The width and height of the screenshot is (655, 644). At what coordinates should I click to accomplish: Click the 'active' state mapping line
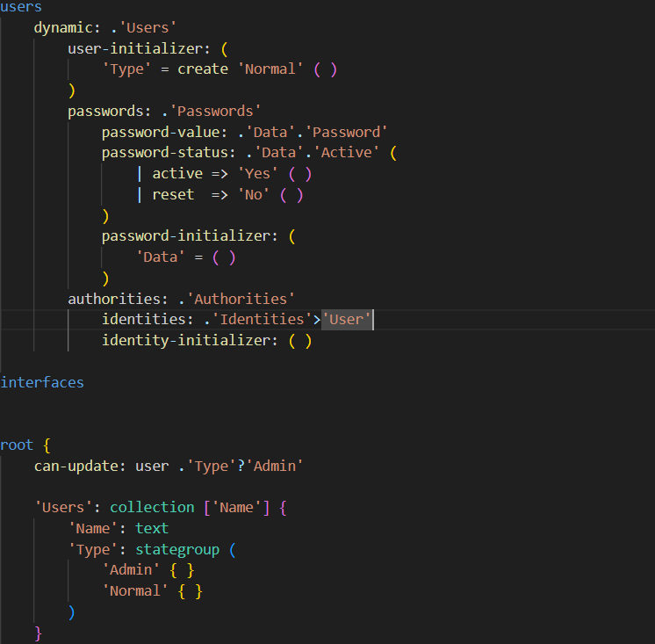(x=177, y=174)
